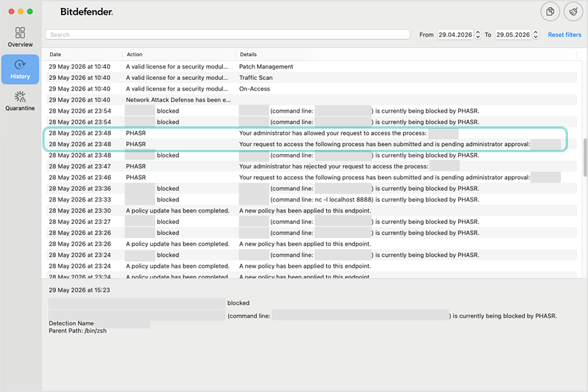Click the copy log clipboard icon
Screen dimensions: 588x392
coord(550,12)
